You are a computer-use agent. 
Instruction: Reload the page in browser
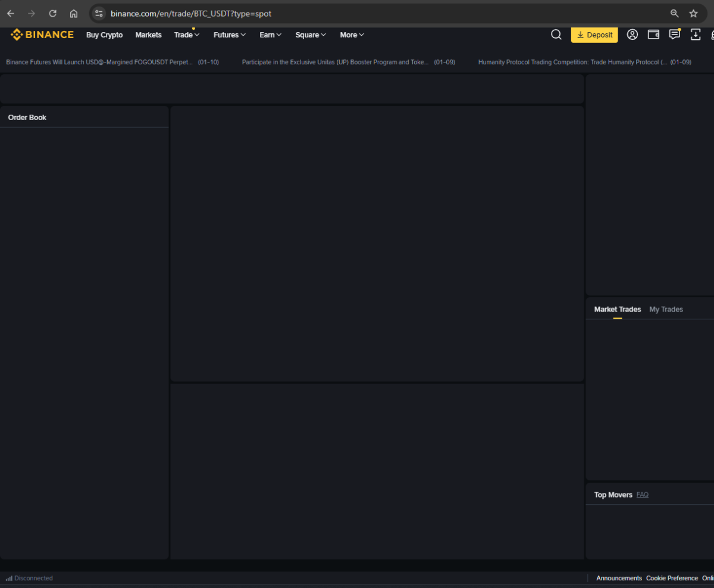tap(52, 14)
